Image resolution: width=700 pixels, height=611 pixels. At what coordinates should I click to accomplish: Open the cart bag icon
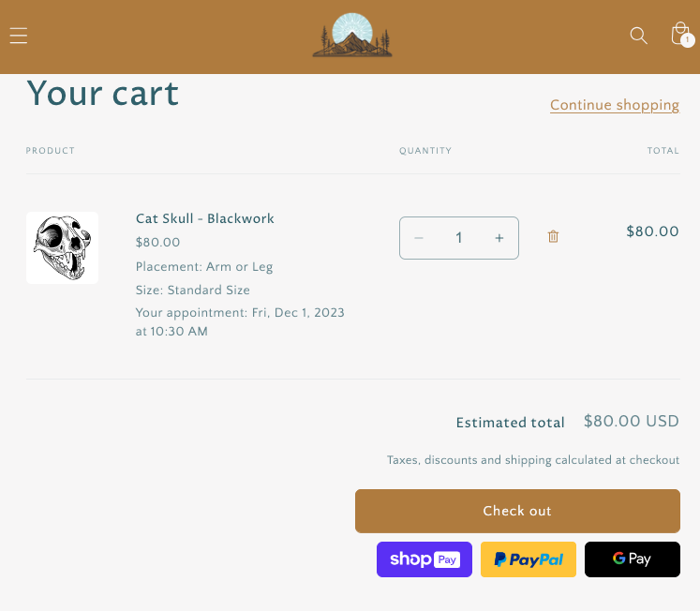pos(680,35)
